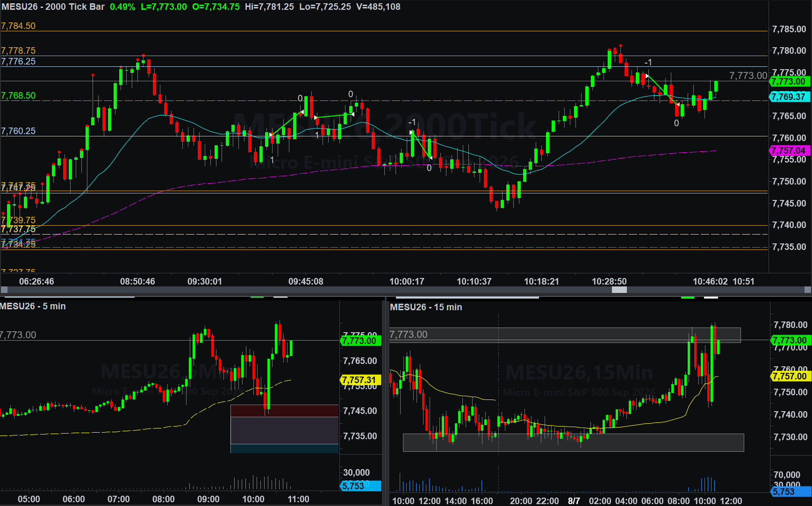This screenshot has width=812, height=506.
Task: Select the 7,739.75 orange level label
Action: [x=18, y=220]
